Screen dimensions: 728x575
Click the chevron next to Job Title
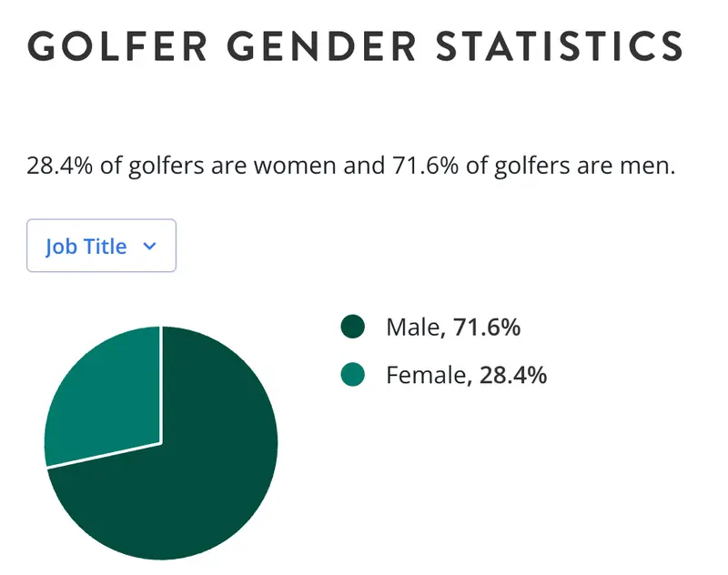(150, 246)
